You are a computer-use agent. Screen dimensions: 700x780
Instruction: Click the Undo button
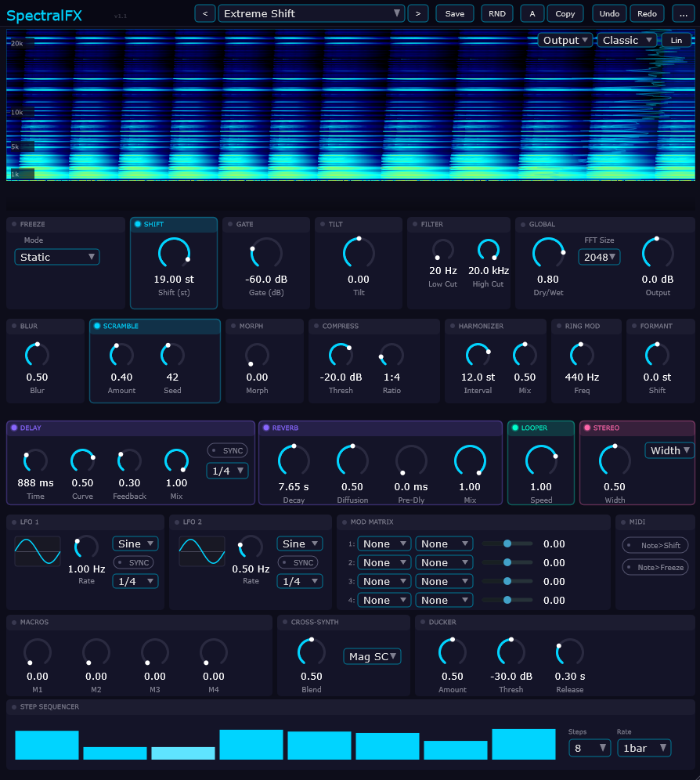(609, 13)
